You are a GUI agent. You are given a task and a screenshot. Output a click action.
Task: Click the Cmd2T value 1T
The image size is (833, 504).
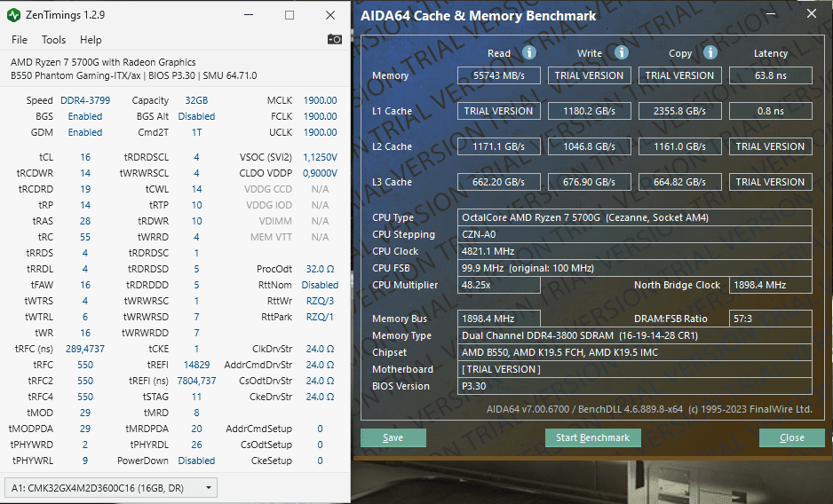[196, 132]
